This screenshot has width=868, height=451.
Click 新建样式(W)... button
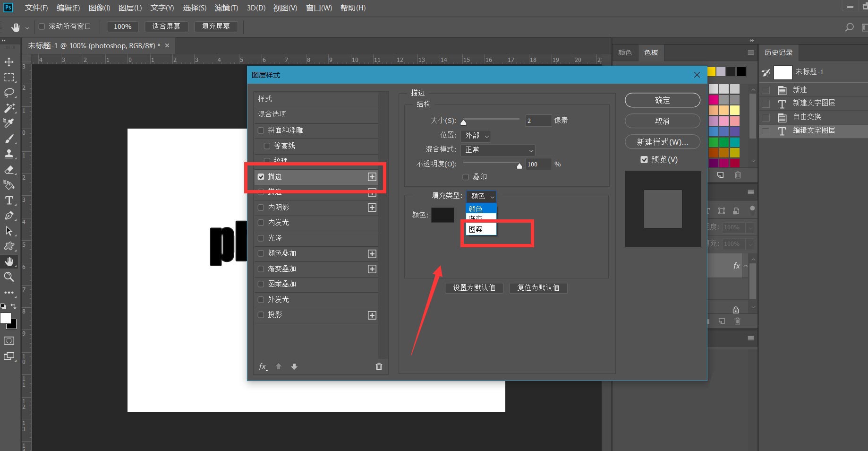(662, 142)
